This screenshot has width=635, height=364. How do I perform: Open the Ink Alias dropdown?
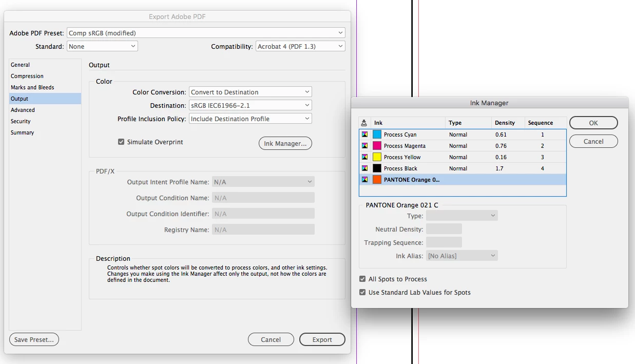[x=462, y=256]
